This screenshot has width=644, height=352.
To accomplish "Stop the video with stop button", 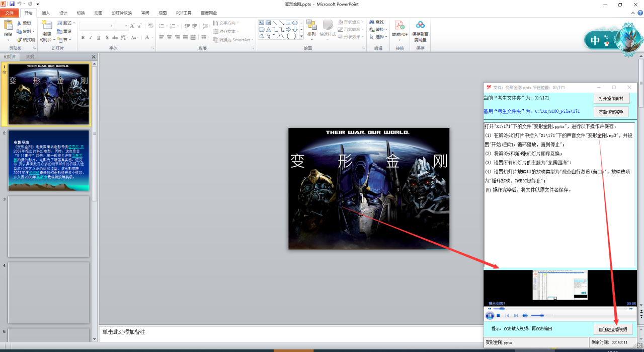I will (498, 316).
